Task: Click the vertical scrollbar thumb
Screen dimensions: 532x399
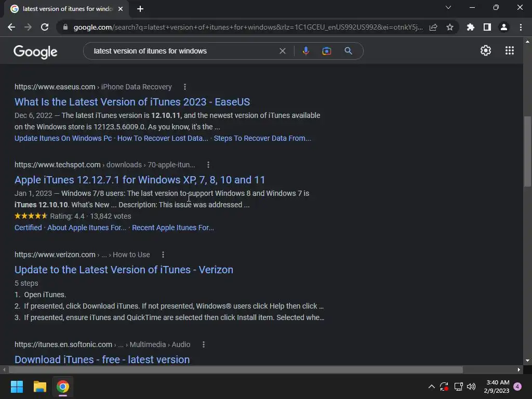Action: coord(527,151)
